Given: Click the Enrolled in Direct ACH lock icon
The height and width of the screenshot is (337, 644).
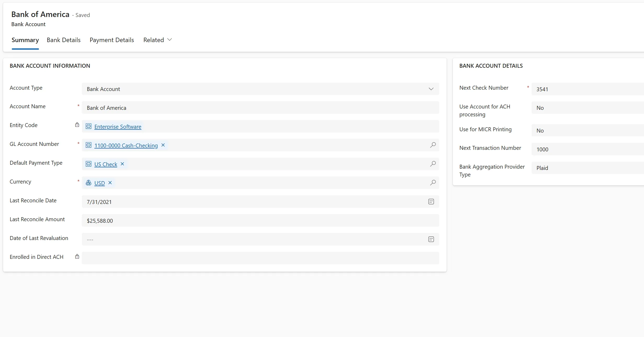Looking at the screenshot, I should pos(77,256).
